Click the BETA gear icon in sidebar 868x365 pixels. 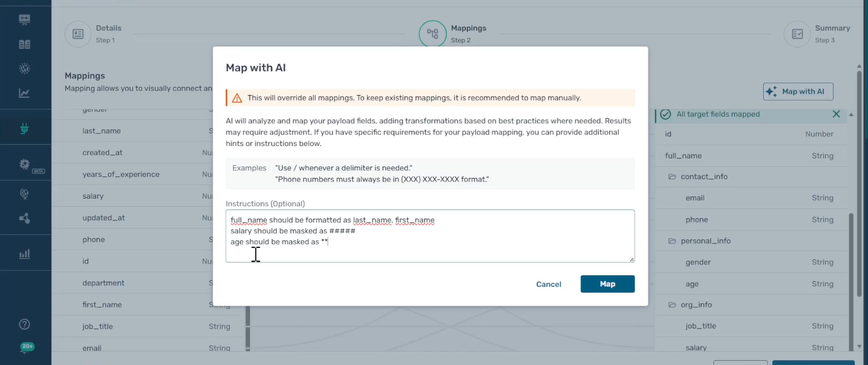click(x=24, y=164)
